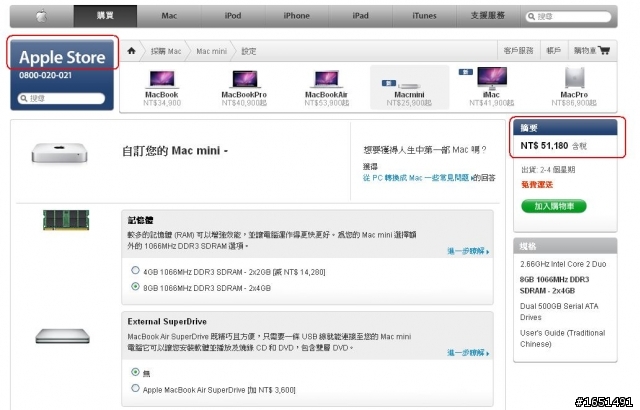Select the MacBook laptop thumbnail
640x410 pixels.
coord(162,79)
